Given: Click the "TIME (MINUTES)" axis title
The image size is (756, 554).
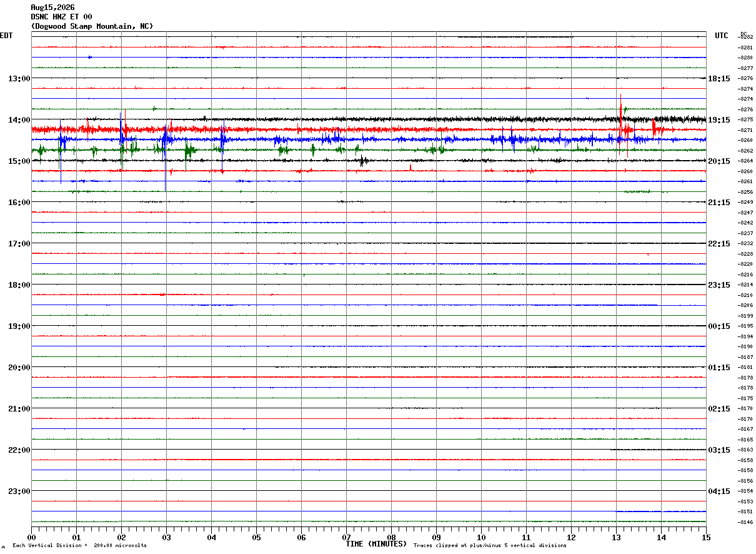Looking at the screenshot, I should coord(376,544).
